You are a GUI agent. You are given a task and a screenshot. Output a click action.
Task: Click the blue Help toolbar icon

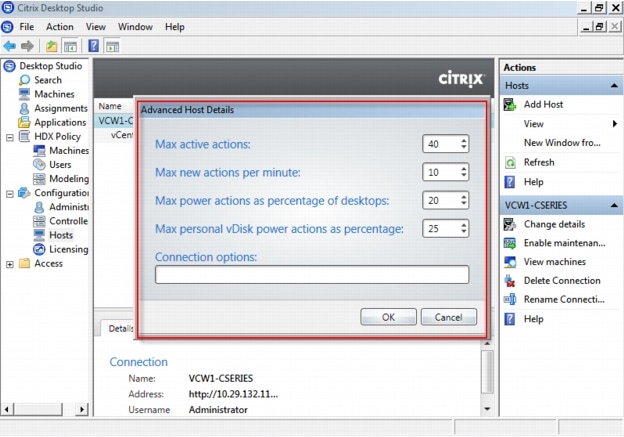click(94, 46)
